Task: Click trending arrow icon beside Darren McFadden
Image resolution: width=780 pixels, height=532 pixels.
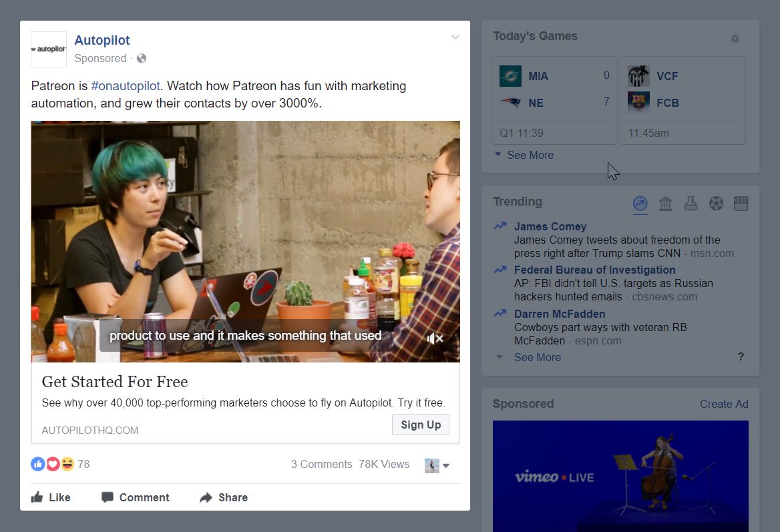Action: coord(500,313)
